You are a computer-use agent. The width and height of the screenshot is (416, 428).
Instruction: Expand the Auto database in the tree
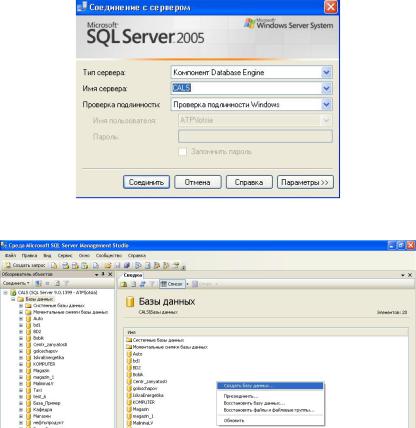point(21,319)
